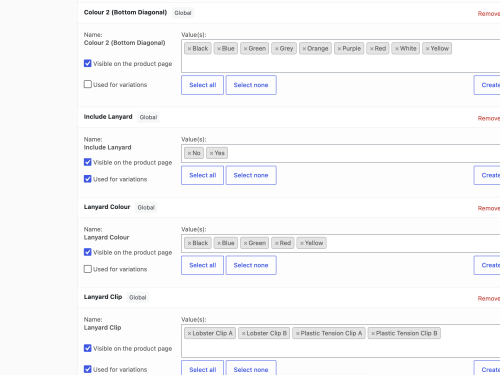Click Select none for Colour 2 values
Screen dimensions: 500x375
pos(251,85)
